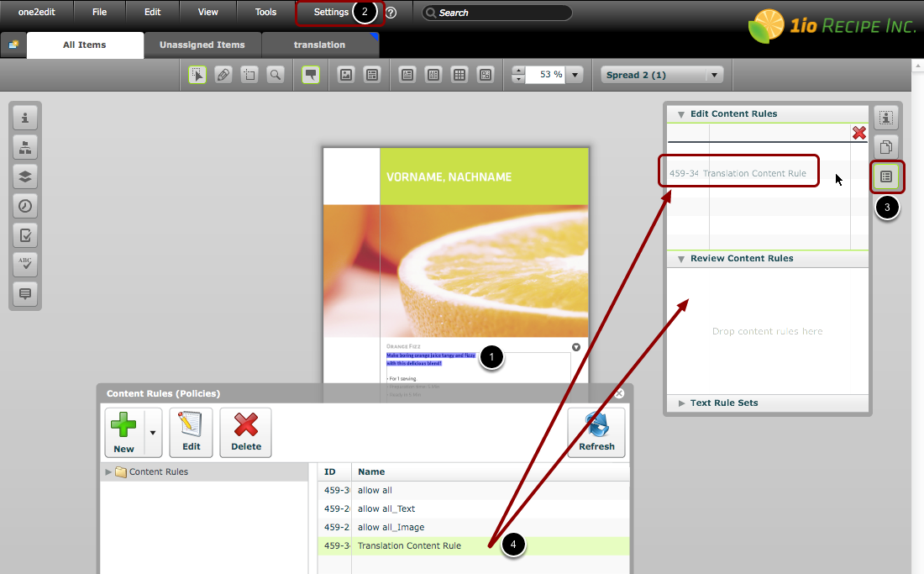Click the icon left of All Items tab
This screenshot has height=574, width=924.
click(13, 45)
